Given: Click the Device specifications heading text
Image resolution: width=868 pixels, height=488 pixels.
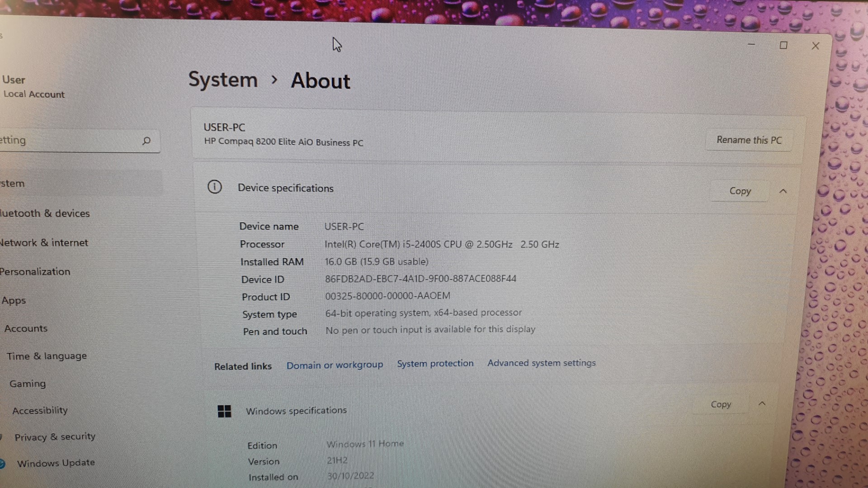Looking at the screenshot, I should tap(286, 188).
